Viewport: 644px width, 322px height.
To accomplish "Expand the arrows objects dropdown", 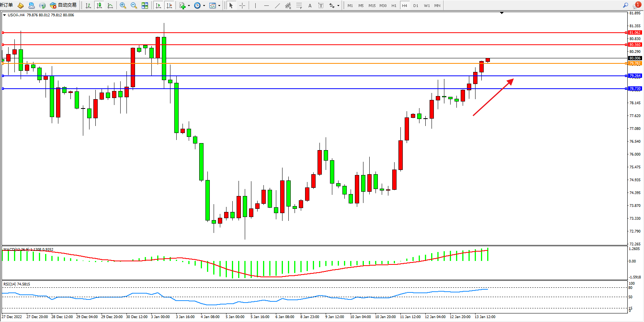I will coord(338,5).
